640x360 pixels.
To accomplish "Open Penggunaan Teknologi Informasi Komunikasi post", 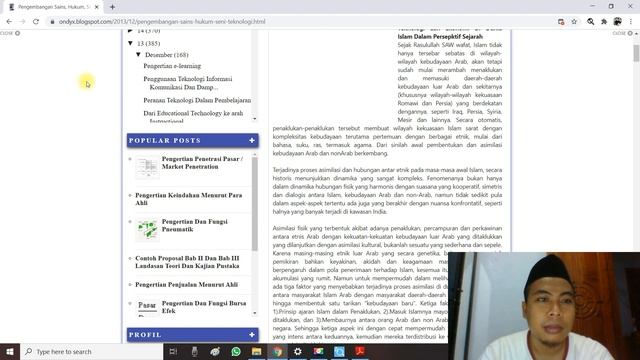I will (x=188, y=83).
